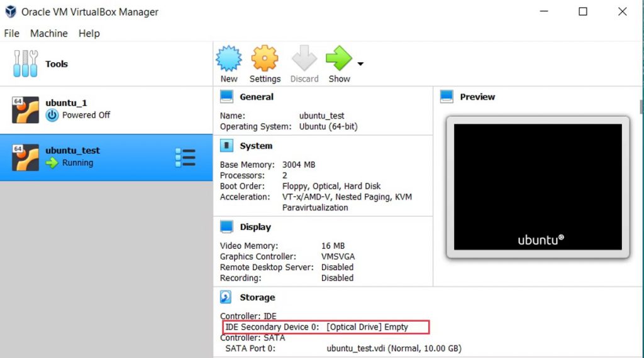Screen dimensions: 644x358
Task: Open the File menu
Action: tap(11, 33)
